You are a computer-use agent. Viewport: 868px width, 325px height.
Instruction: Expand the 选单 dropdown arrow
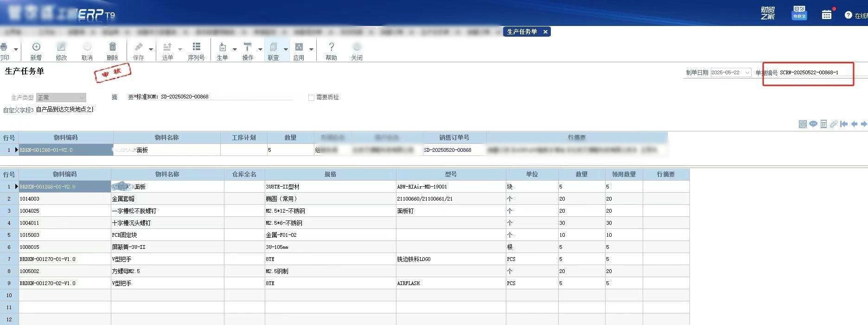coord(180,49)
